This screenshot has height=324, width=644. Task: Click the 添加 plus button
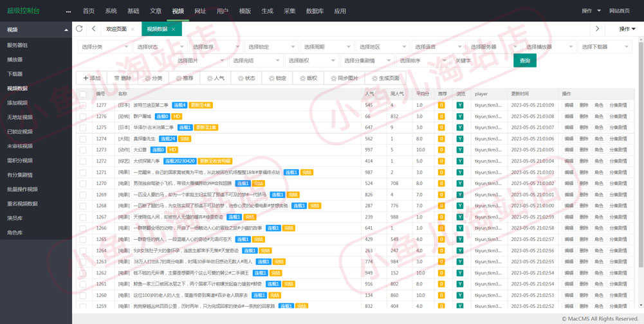pos(91,78)
